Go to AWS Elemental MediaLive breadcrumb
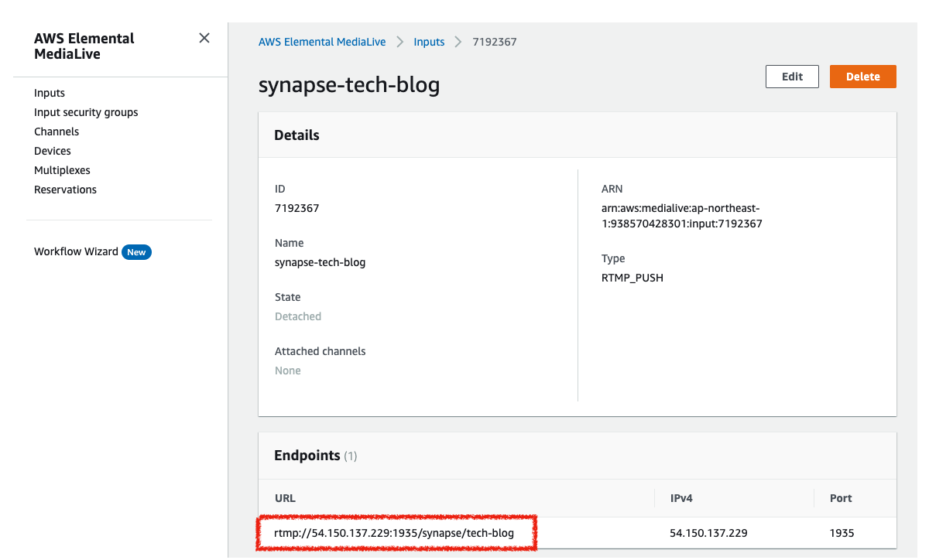The width and height of the screenshot is (929, 560). click(322, 42)
